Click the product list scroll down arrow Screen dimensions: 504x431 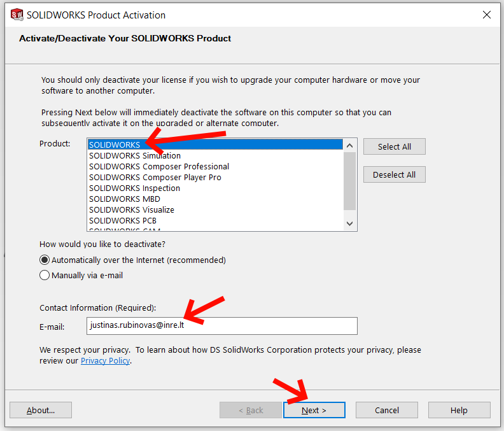pos(350,223)
